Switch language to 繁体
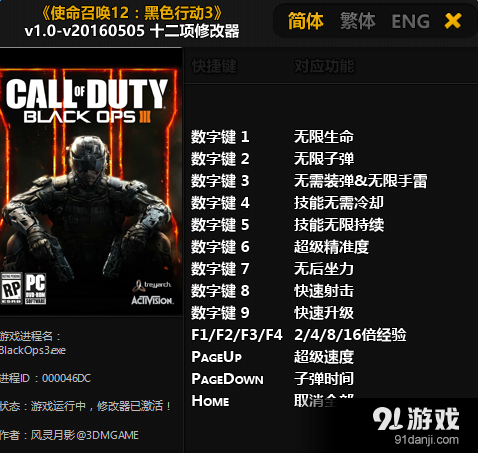The image size is (478, 453). pyautogui.click(x=358, y=21)
